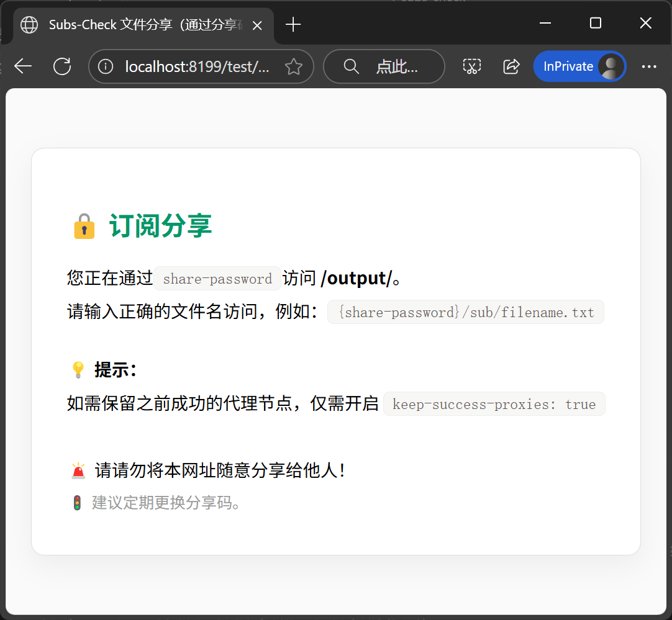
Task: Open the InPrivate profile button
Action: (579, 66)
